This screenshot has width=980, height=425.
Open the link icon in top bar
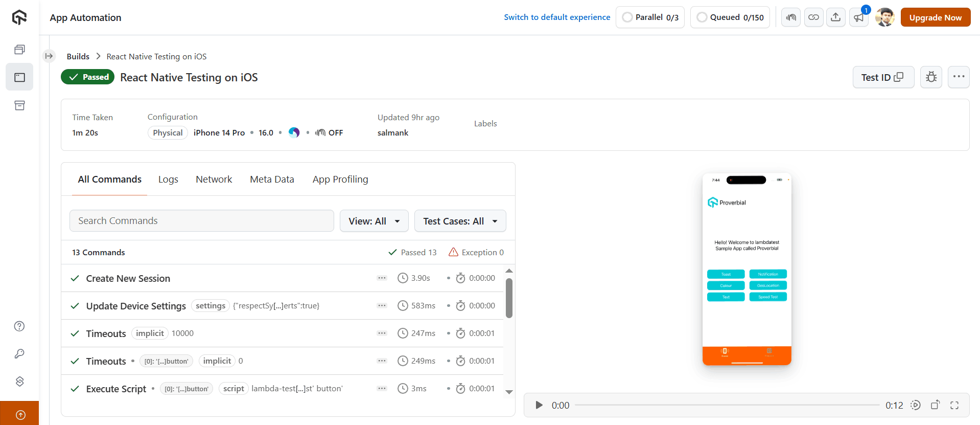point(813,17)
